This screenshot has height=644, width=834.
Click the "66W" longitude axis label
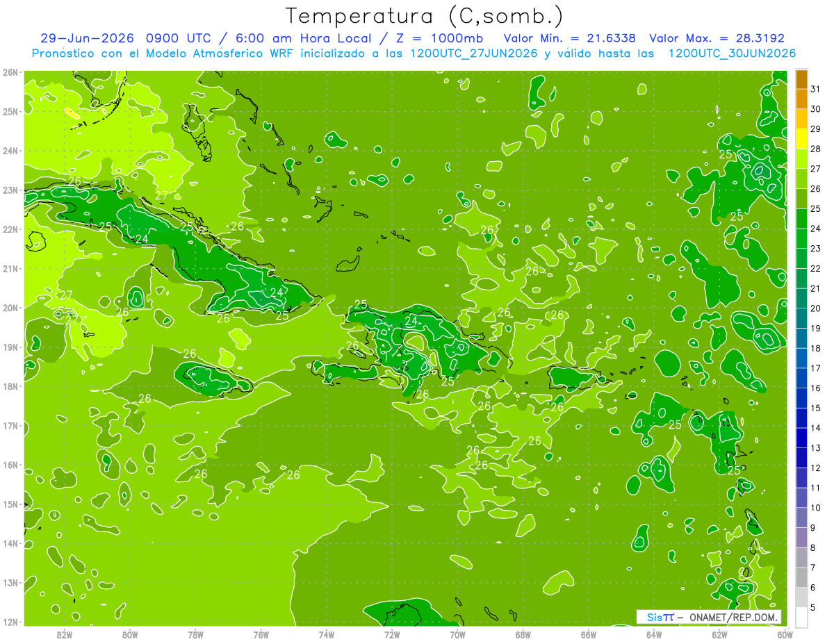[x=589, y=634]
